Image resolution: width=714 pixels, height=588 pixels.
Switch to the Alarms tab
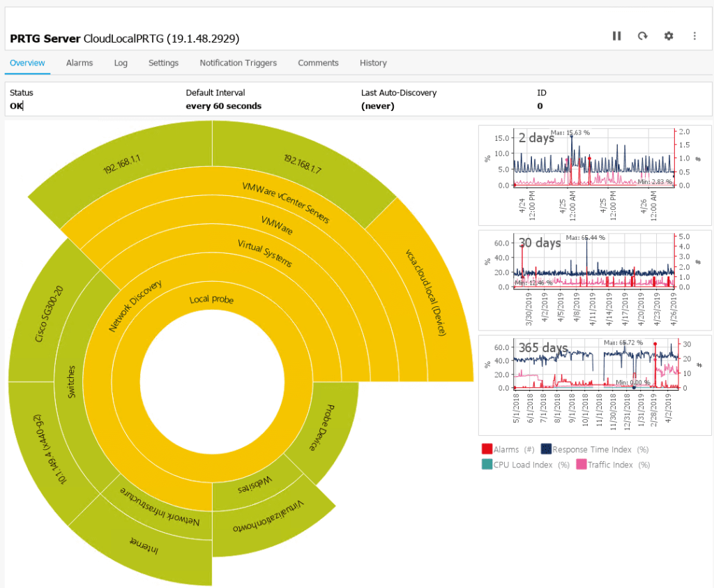click(x=79, y=63)
